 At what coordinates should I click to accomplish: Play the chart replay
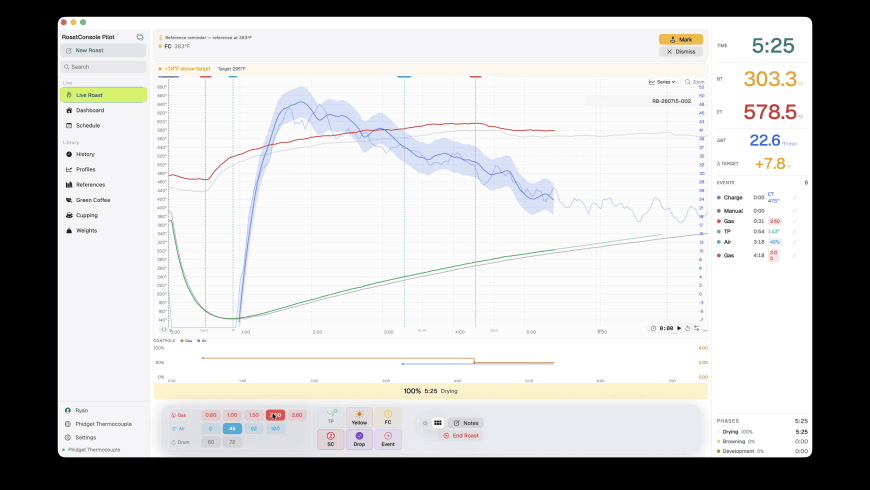pos(679,329)
